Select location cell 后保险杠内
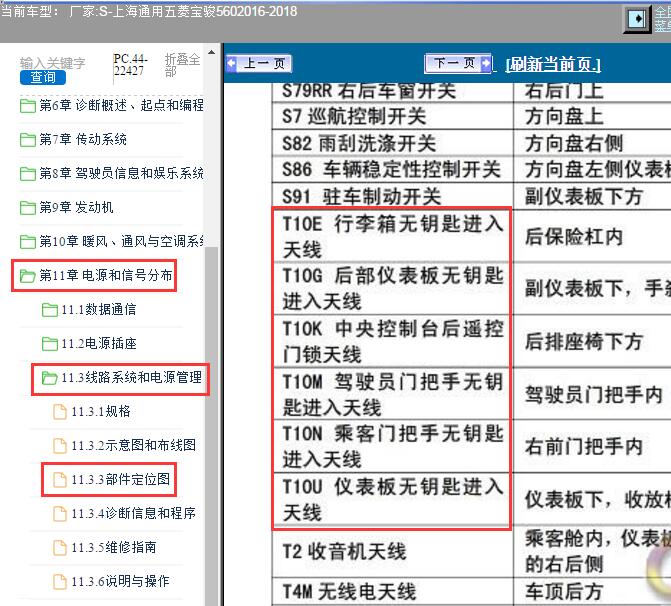 592,236
